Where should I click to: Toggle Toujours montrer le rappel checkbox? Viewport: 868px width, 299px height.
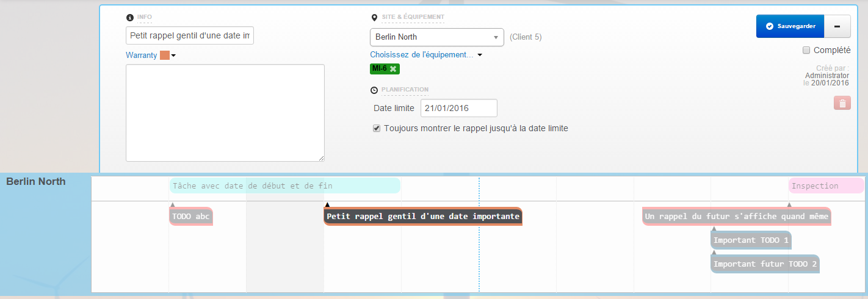(377, 129)
